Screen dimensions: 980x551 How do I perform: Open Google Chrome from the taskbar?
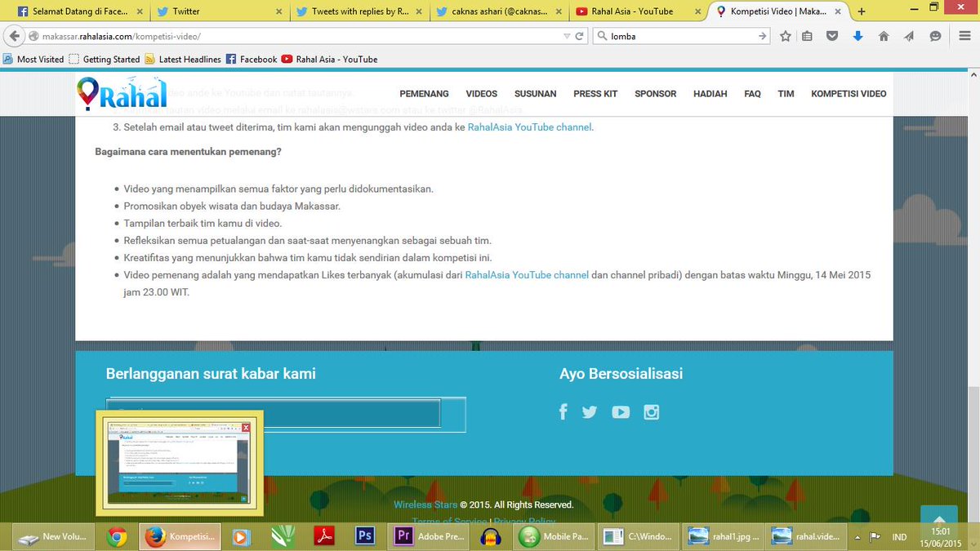pyautogui.click(x=116, y=536)
